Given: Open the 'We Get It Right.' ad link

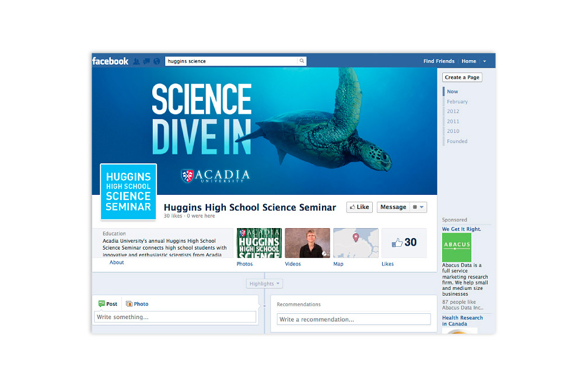Looking at the screenshot, I should 461,229.
